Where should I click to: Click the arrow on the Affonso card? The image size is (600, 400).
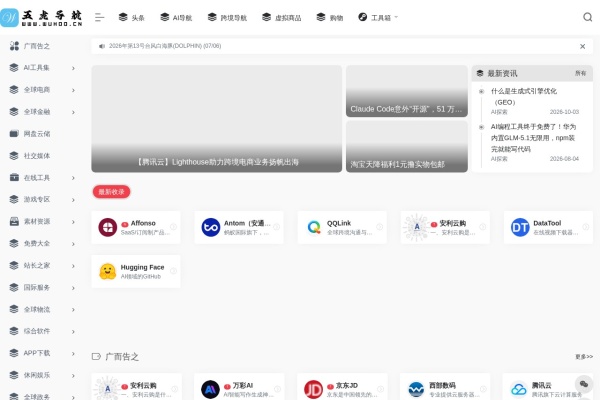point(173,227)
